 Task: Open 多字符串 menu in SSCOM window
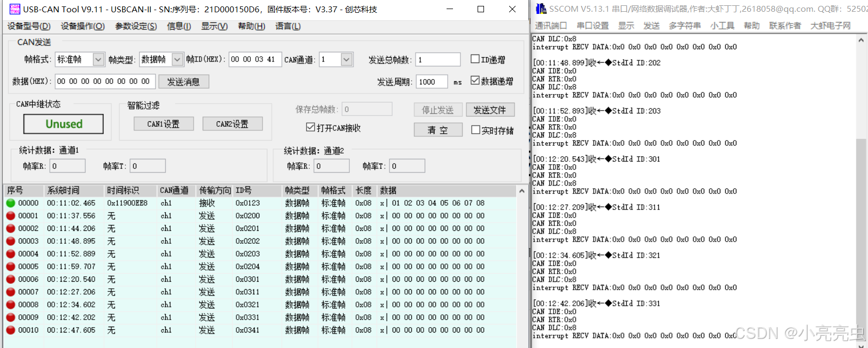click(x=685, y=26)
